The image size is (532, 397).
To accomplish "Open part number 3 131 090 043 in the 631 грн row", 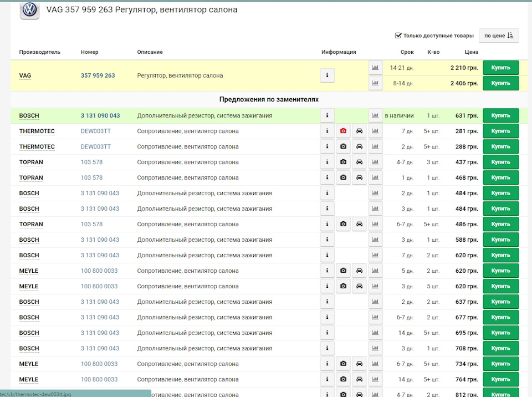I will click(x=100, y=115).
